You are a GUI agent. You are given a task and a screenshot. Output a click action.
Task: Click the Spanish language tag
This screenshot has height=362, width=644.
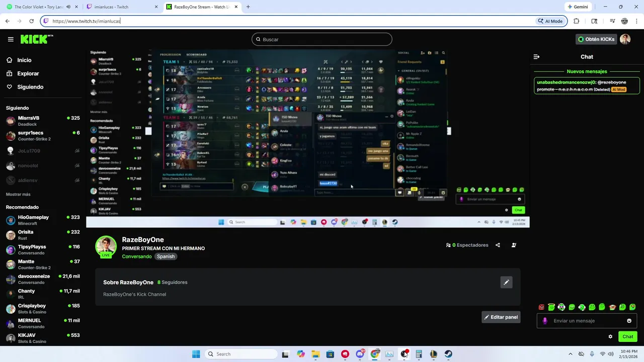166,256
